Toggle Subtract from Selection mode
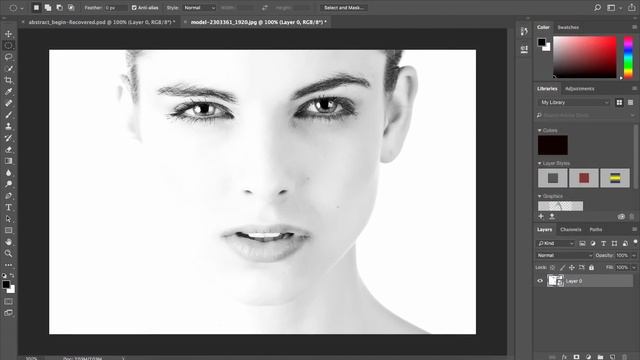The image size is (640, 360). [x=60, y=8]
